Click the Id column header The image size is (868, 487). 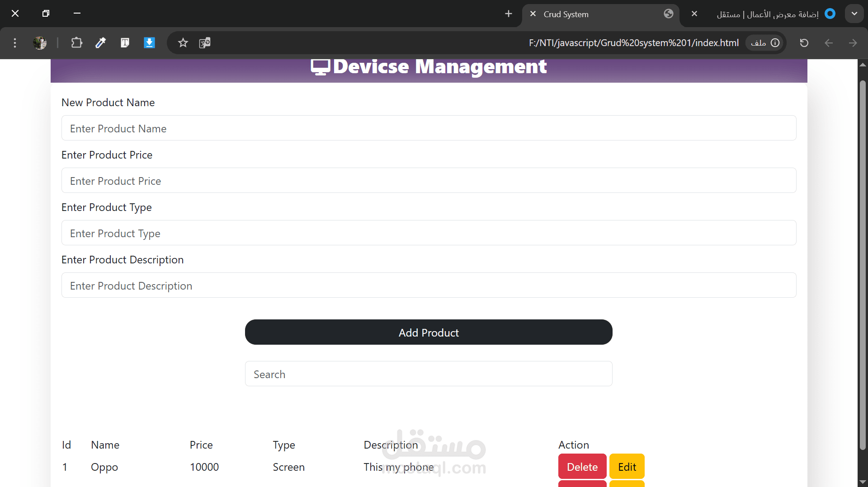66,445
